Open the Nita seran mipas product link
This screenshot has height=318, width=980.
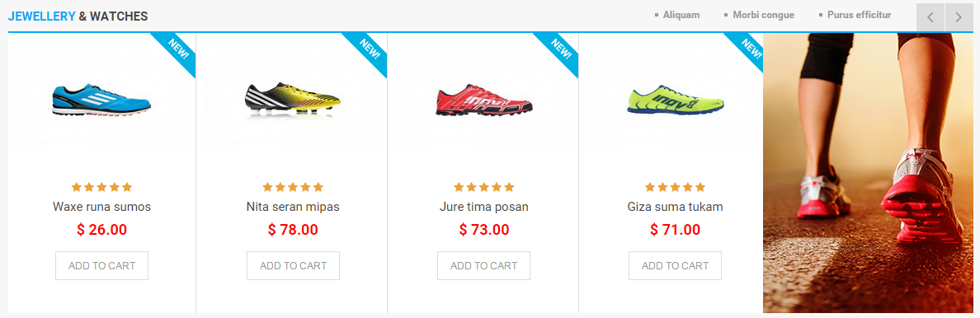point(293,207)
